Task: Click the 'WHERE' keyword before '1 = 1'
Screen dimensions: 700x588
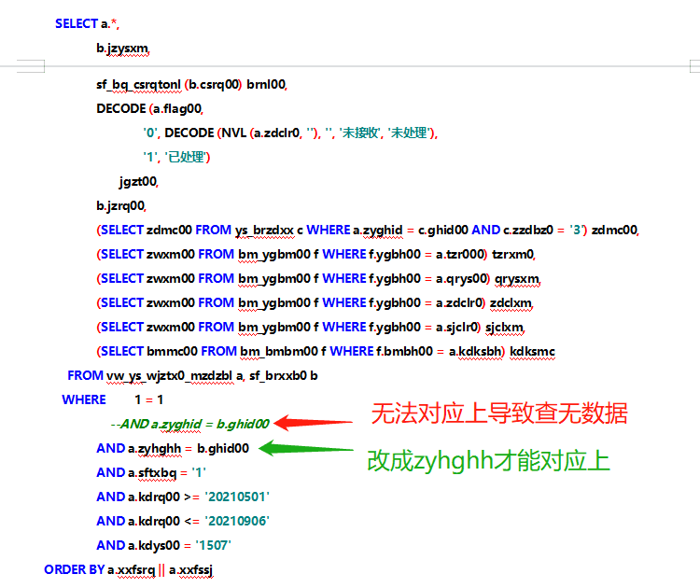Action: click(84, 399)
